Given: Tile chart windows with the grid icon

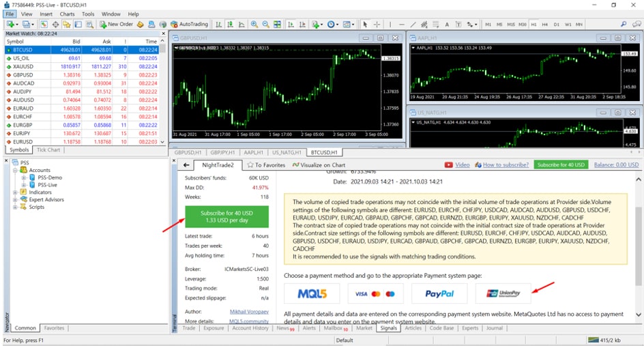Looking at the screenshot, I should (277, 25).
